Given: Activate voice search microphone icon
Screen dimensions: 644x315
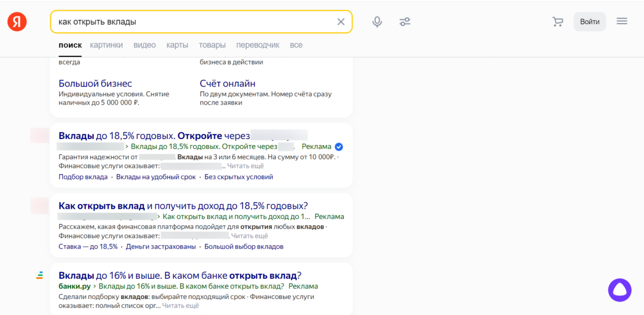Looking at the screenshot, I should click(377, 22).
